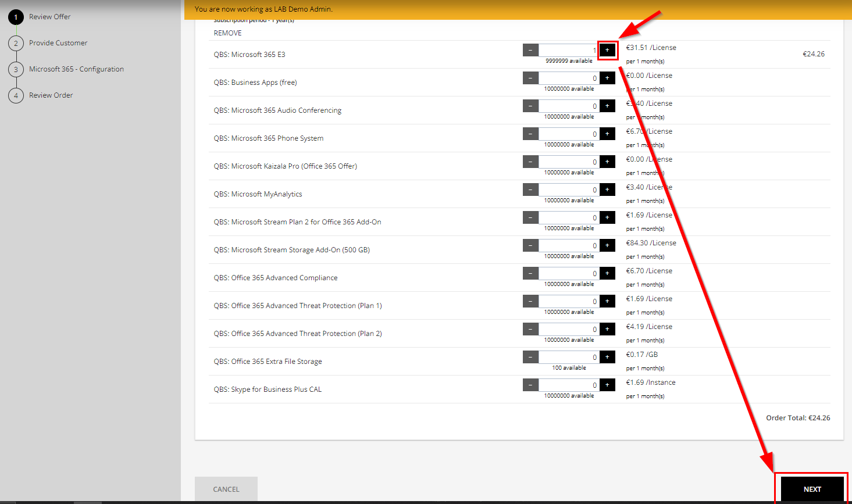Select QBS: Microsoft 365 E3 product name
This screenshot has width=852, height=504.
[249, 55]
